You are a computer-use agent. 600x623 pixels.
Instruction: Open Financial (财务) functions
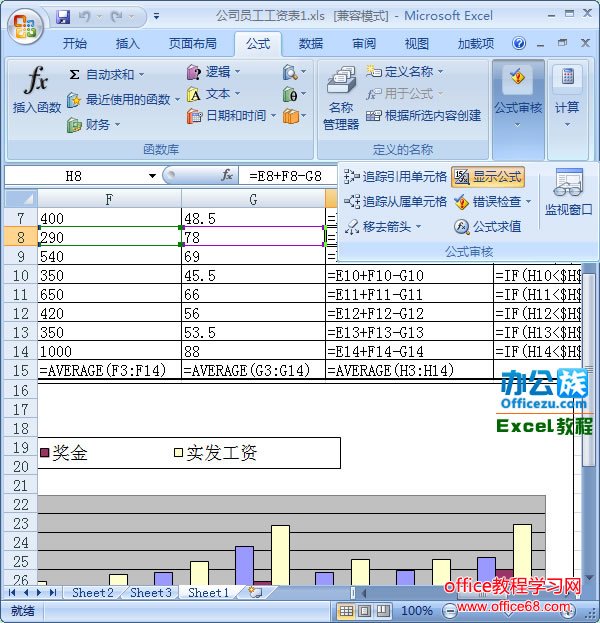[93, 125]
